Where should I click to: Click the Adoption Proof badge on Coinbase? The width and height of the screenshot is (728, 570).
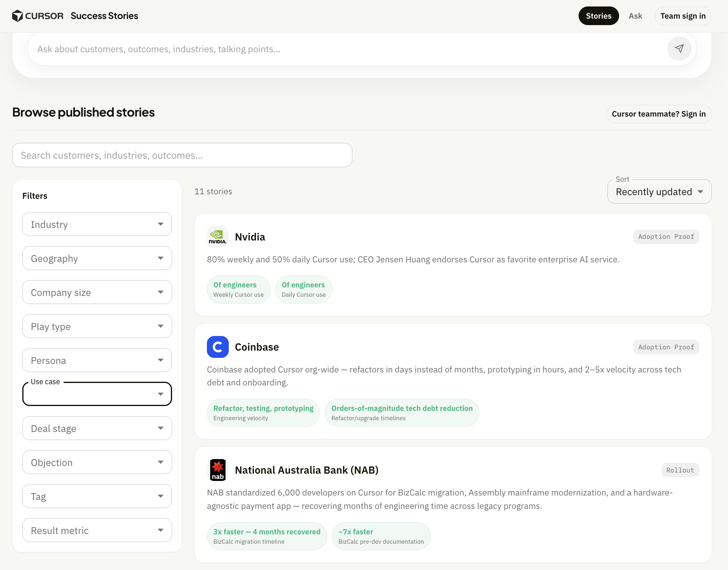point(666,347)
